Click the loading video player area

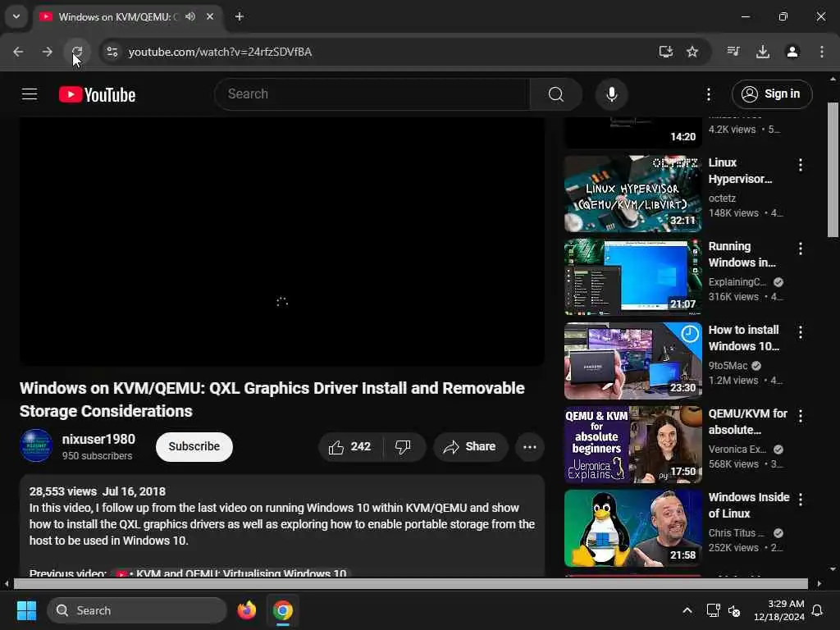(x=282, y=241)
